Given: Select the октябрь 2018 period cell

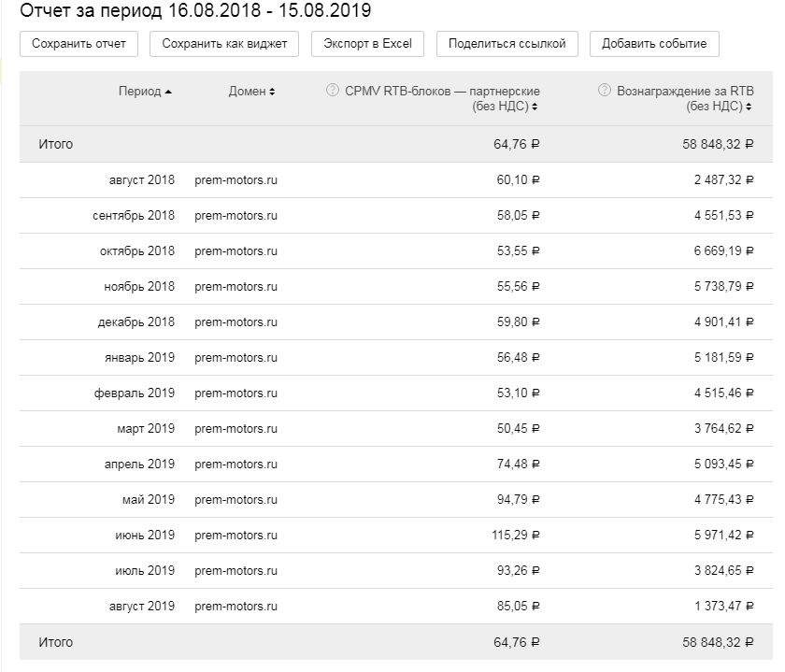Looking at the screenshot, I should (x=137, y=251).
